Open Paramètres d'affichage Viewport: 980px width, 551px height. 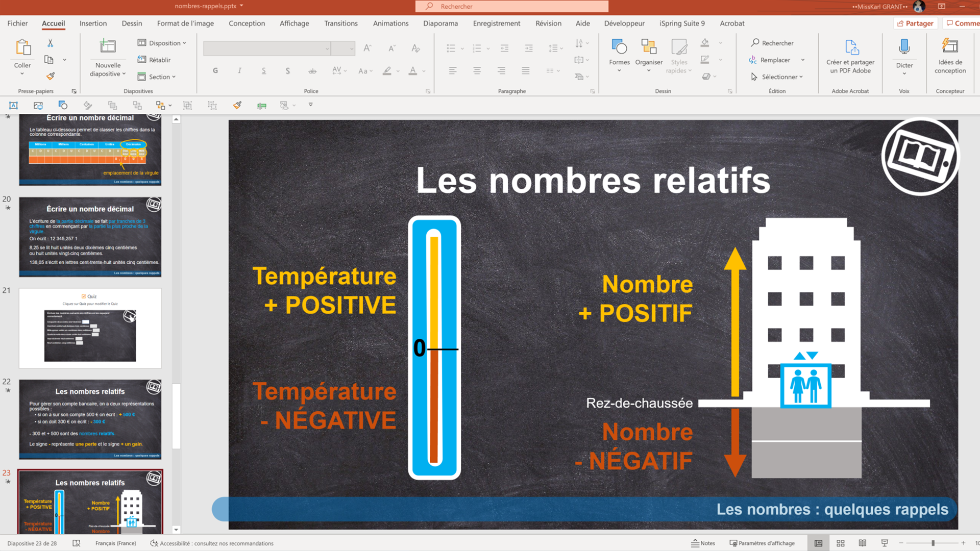tap(762, 543)
